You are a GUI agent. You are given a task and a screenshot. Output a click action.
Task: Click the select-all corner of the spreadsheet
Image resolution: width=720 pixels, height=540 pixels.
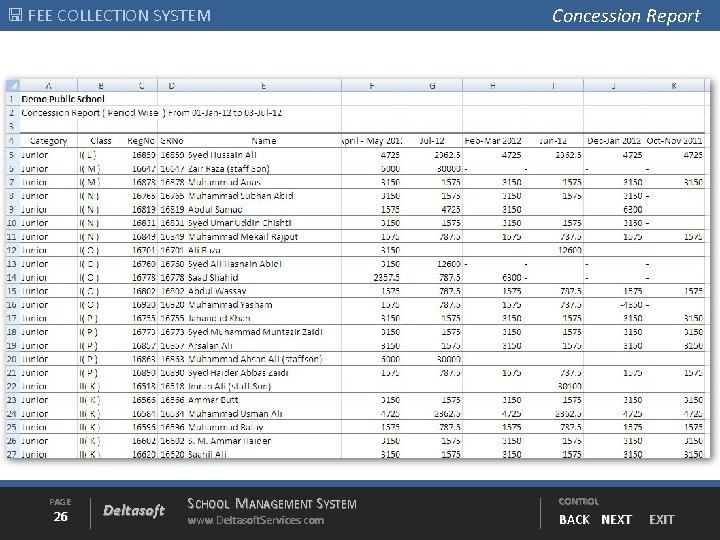click(x=12, y=85)
